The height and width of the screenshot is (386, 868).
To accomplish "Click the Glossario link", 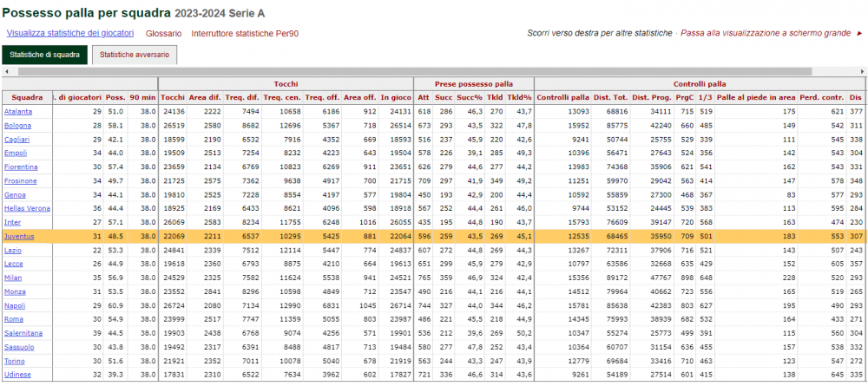I will pos(163,33).
